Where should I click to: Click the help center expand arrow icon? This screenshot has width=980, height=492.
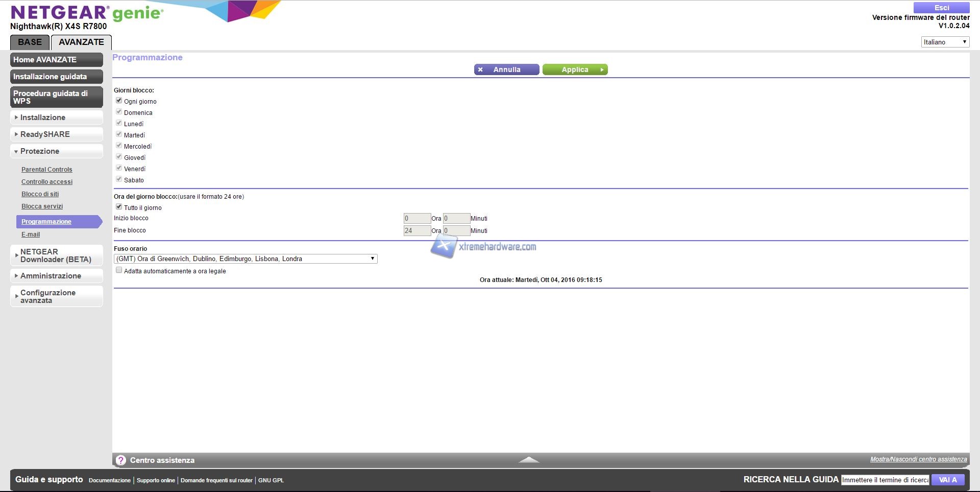pos(529,460)
